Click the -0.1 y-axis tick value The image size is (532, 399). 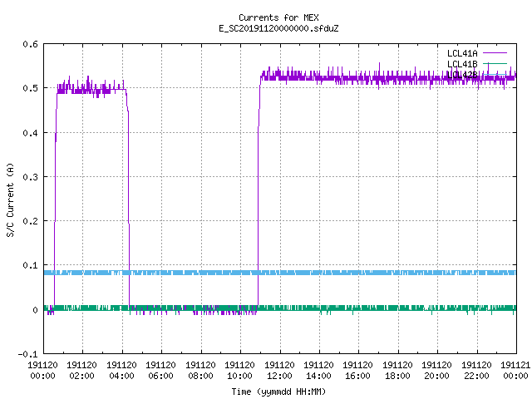pyautogui.click(x=27, y=354)
